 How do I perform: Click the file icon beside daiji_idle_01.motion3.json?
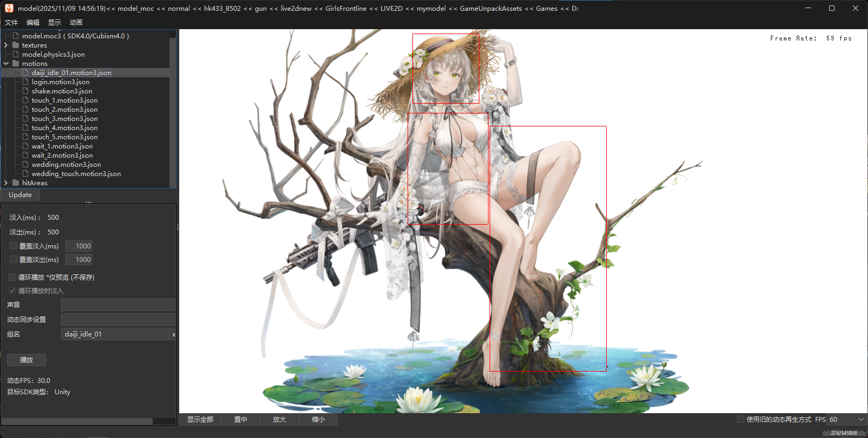coord(25,72)
